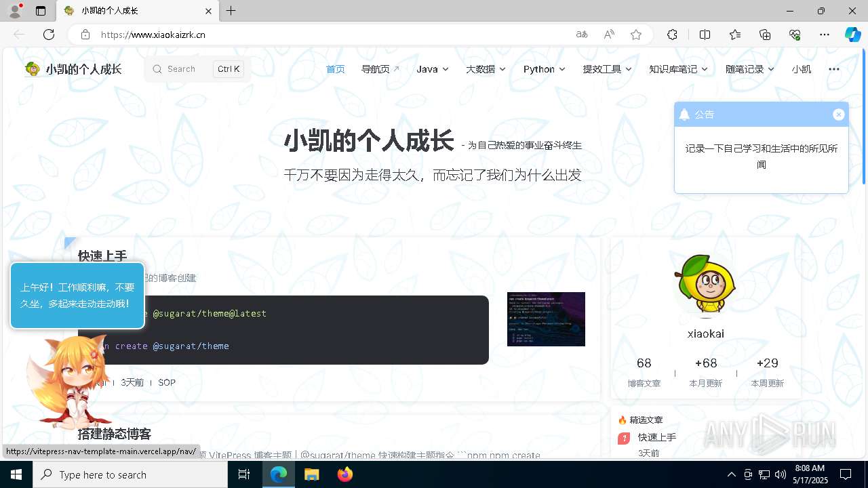The image size is (868, 488).
Task: Open the terminal cover thumbnail
Action: tap(546, 319)
